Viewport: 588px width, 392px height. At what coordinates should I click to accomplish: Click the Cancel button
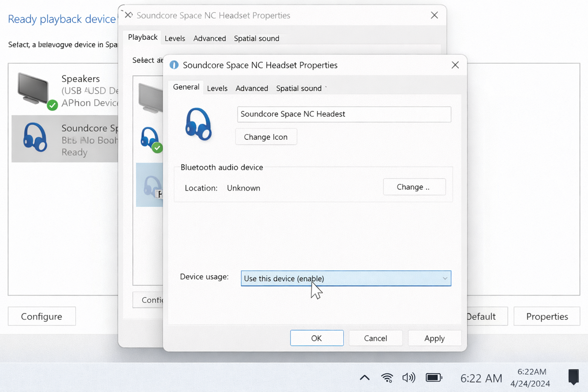[x=375, y=338]
